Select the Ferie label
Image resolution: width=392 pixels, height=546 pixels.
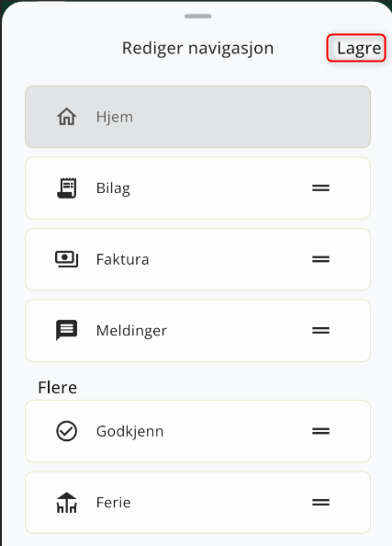pos(114,503)
